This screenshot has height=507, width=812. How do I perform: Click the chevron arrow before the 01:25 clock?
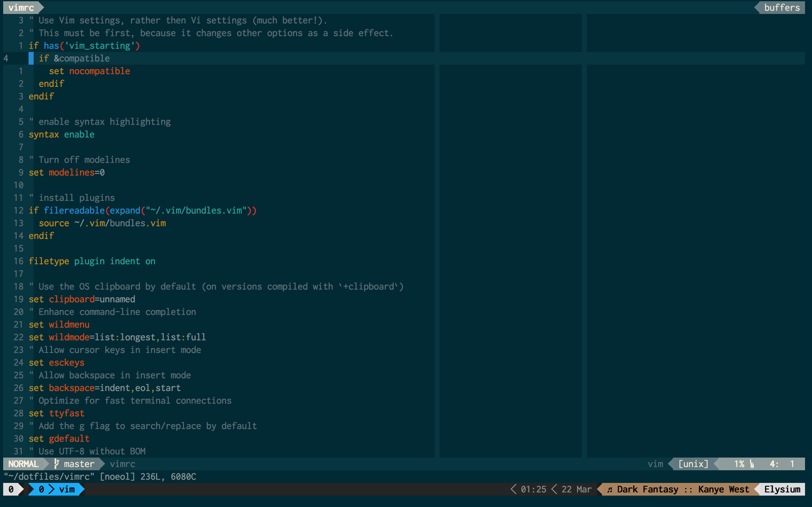(x=514, y=489)
